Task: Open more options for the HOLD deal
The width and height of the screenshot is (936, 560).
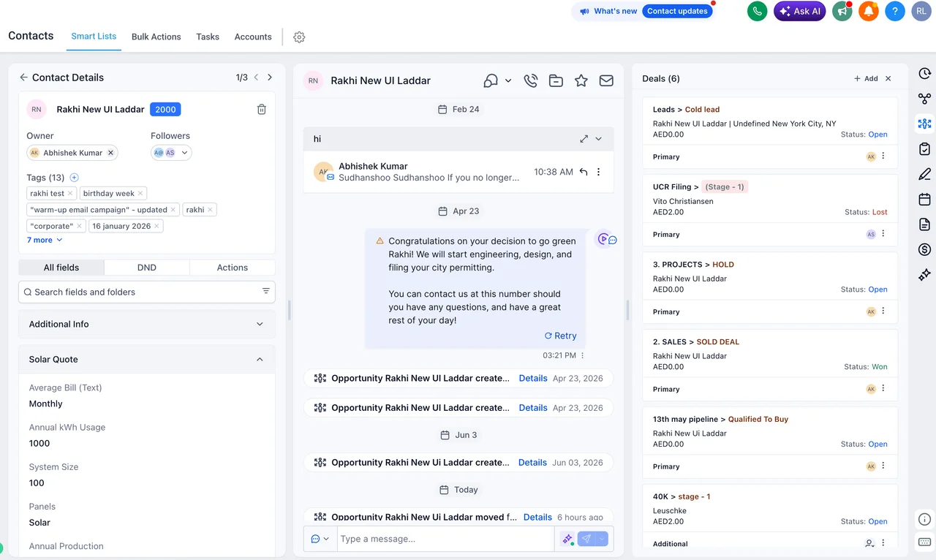Action: [883, 311]
